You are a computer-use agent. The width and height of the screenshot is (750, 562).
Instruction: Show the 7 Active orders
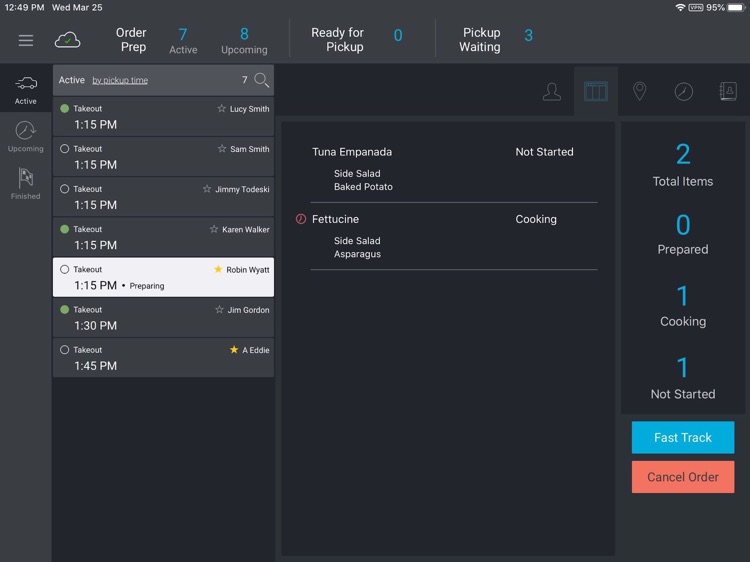pos(183,41)
